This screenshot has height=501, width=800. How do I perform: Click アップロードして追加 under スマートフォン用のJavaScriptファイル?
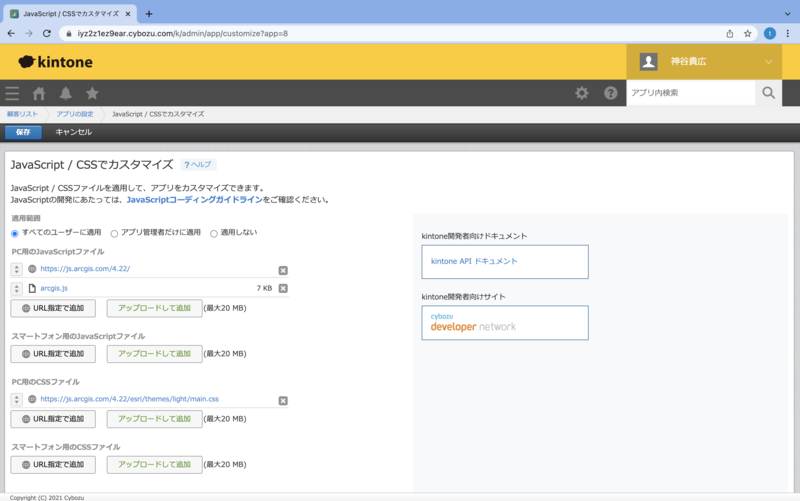[154, 354]
